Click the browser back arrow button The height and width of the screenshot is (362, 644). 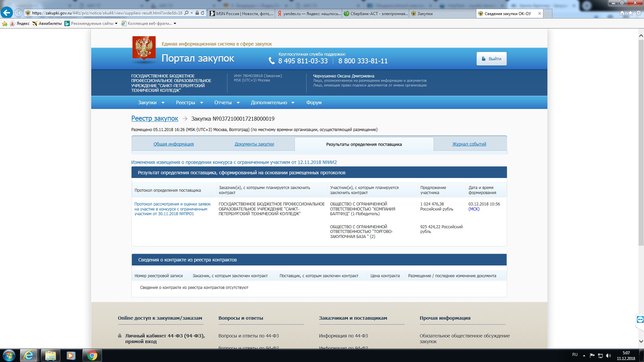7,13
